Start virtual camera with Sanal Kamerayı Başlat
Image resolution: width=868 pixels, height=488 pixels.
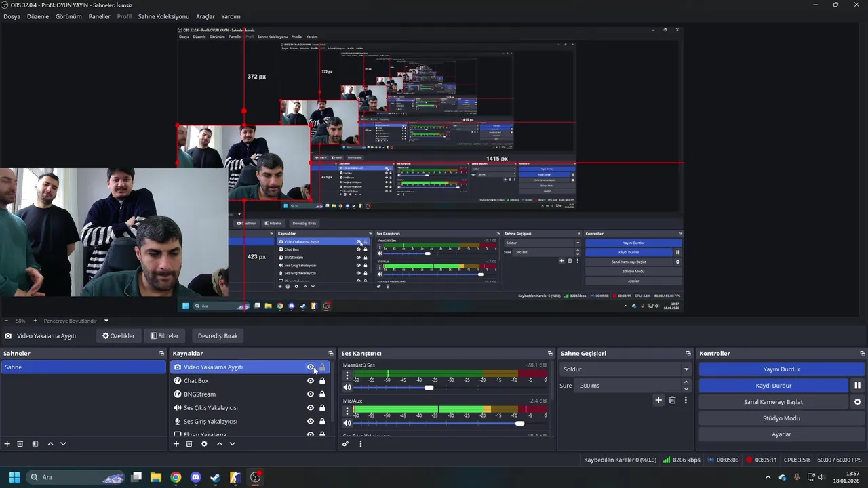point(774,402)
